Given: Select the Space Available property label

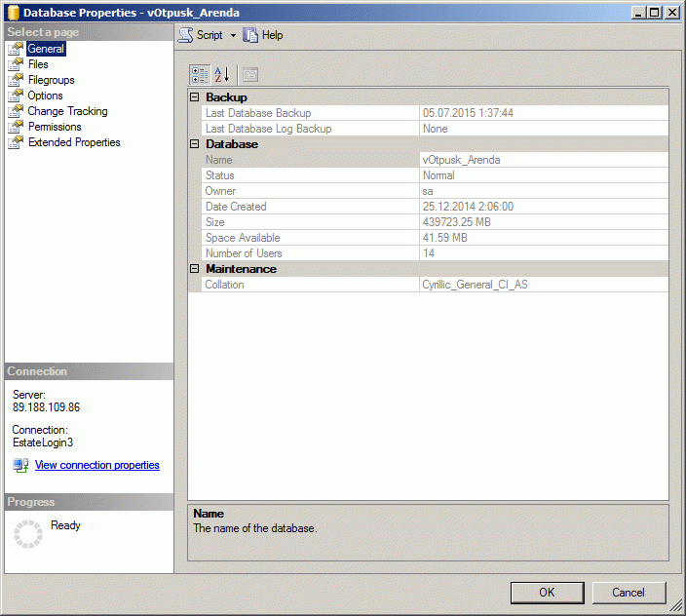Looking at the screenshot, I should click(x=243, y=238).
